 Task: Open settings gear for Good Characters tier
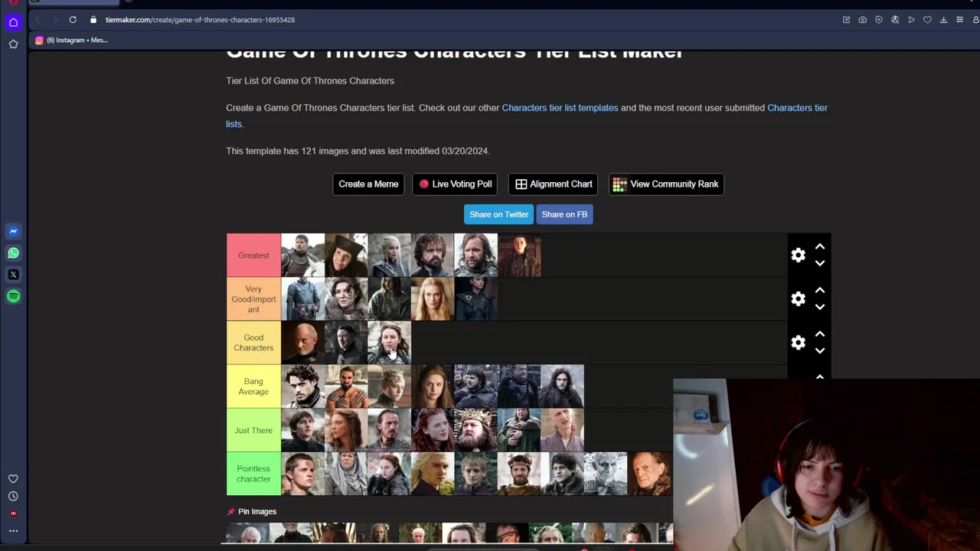tap(798, 343)
